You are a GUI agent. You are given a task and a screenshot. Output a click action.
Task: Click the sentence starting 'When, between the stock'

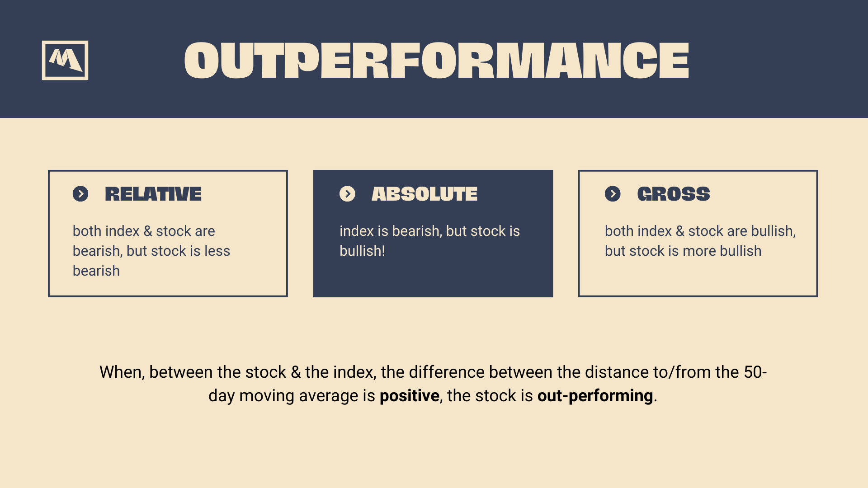click(x=433, y=384)
